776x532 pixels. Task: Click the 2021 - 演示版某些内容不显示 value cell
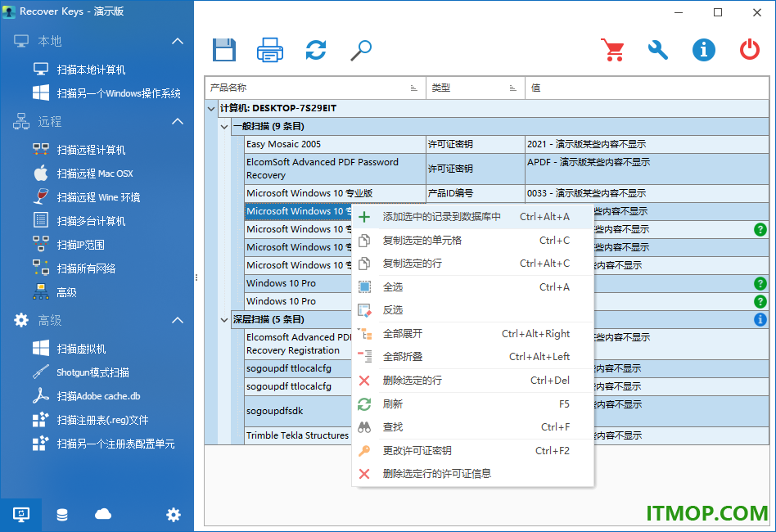[647, 144]
